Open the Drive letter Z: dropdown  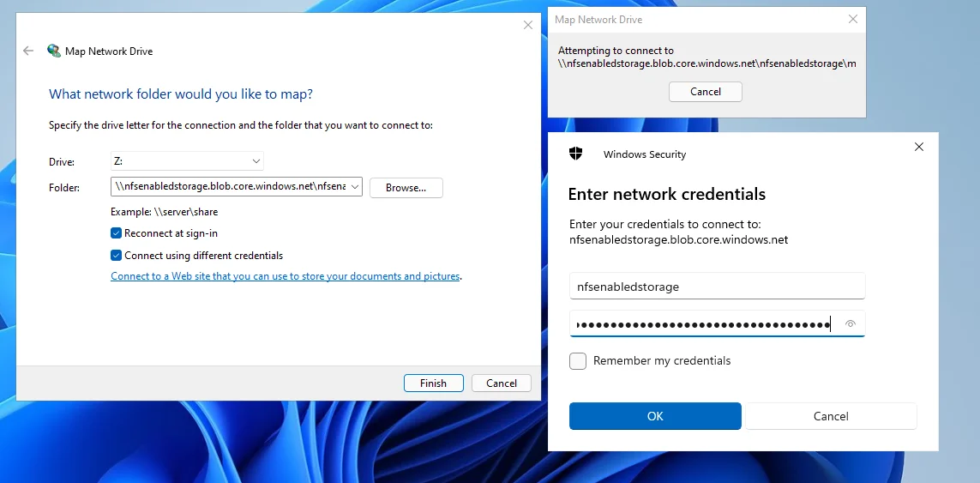(x=187, y=161)
